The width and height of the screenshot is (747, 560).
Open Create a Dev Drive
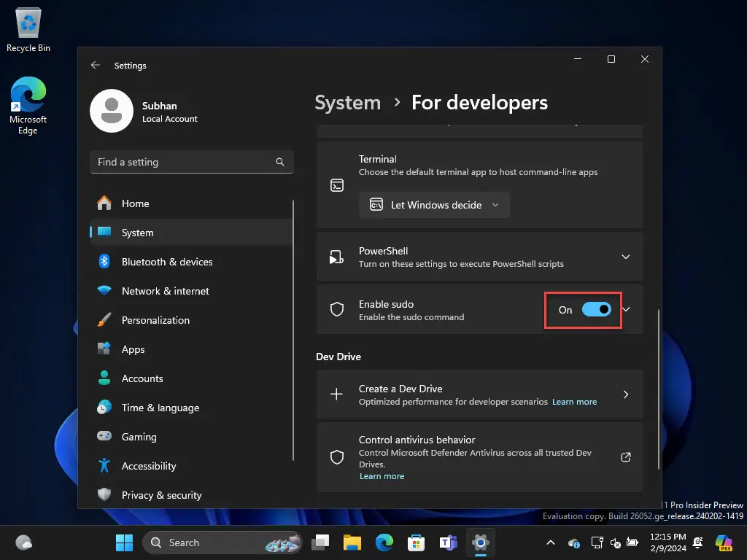tap(480, 394)
